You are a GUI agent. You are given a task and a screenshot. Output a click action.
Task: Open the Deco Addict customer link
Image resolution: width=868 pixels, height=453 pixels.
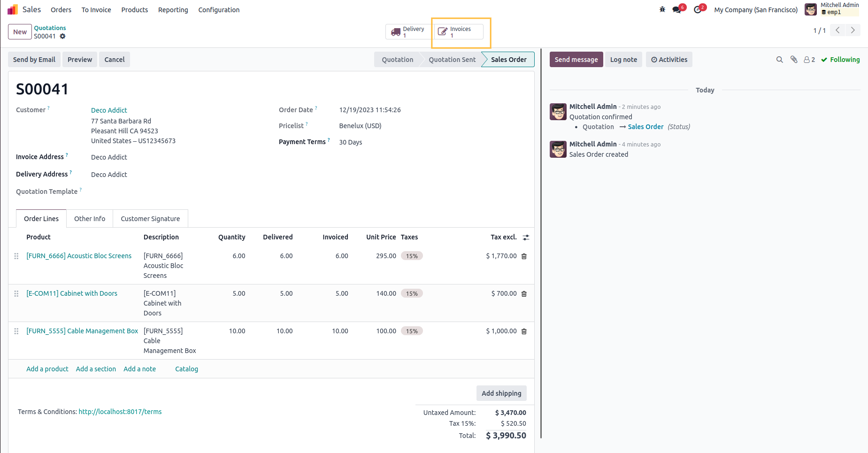[x=109, y=110]
